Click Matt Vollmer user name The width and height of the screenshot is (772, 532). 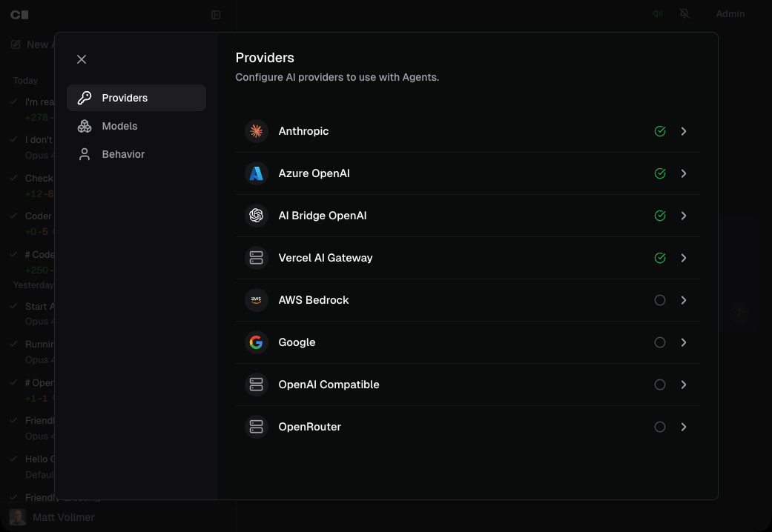point(64,517)
